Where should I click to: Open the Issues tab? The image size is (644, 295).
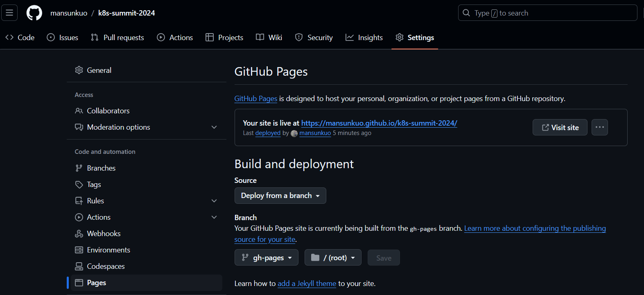pos(63,37)
